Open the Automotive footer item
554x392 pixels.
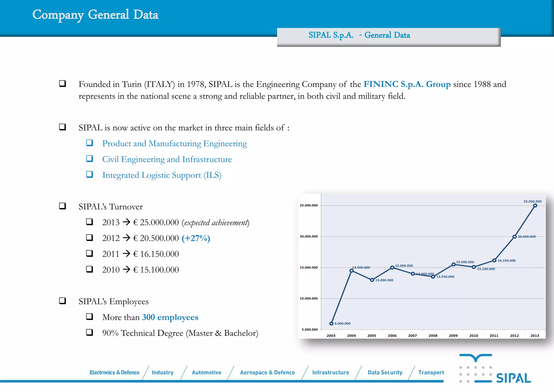206,373
